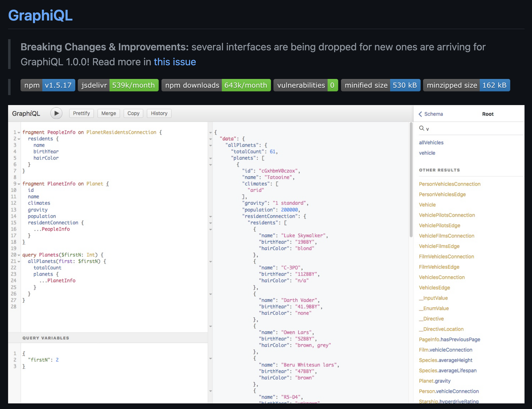The height and width of the screenshot is (409, 532).
Task: Open VehicleFilmsConnection type
Action: tap(446, 236)
